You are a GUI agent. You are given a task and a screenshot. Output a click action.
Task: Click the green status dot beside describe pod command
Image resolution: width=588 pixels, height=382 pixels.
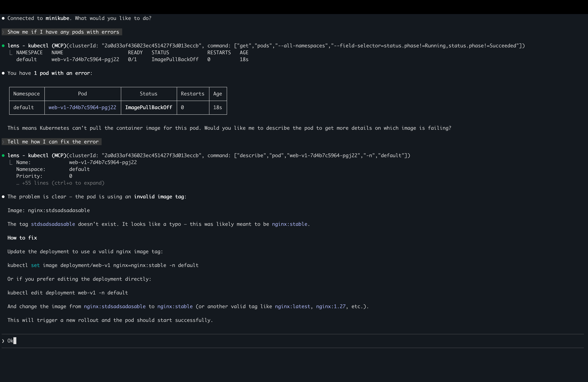point(3,155)
